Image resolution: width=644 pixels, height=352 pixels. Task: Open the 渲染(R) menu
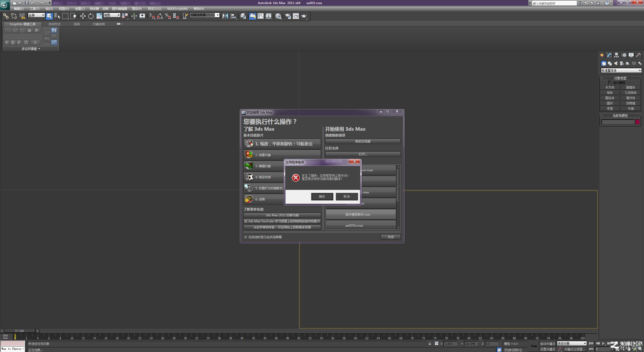[x=137, y=9]
